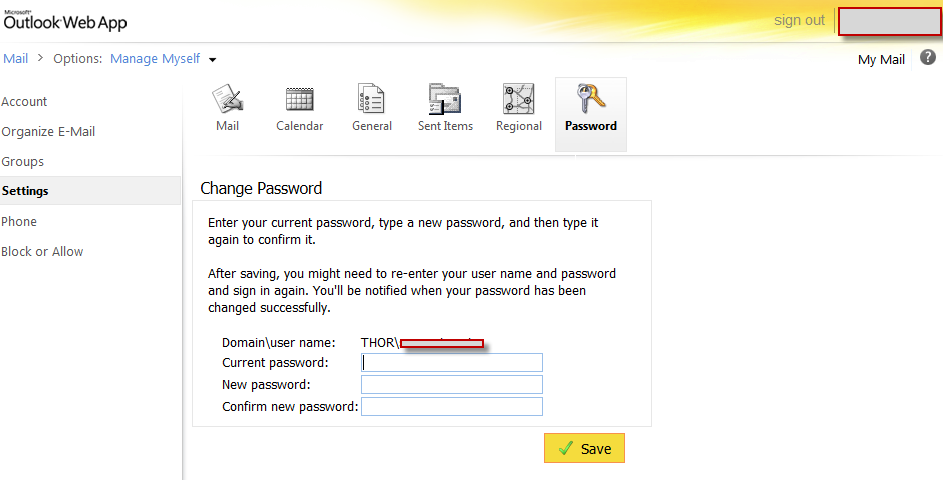The height and width of the screenshot is (480, 943).
Task: Open the Mail settings icon
Action: click(x=228, y=100)
